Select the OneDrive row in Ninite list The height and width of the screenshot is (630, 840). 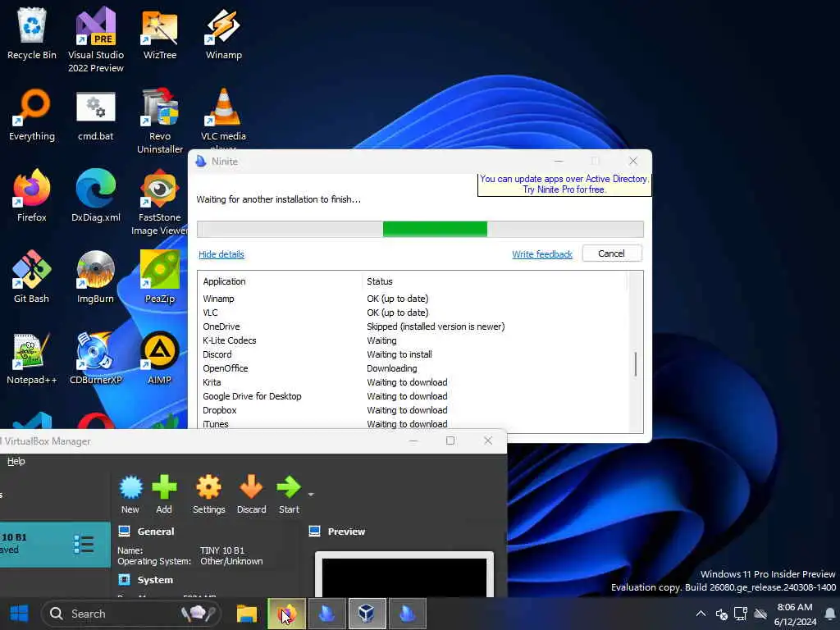pyautogui.click(x=413, y=326)
